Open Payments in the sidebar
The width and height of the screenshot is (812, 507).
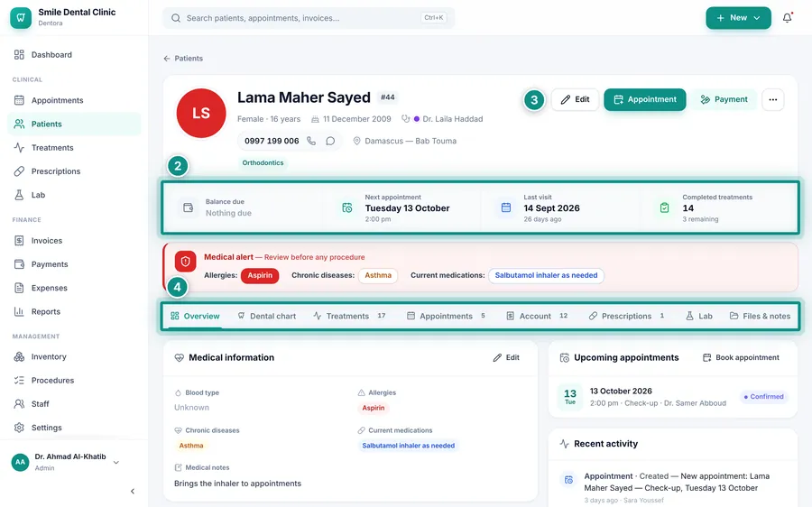click(x=74, y=264)
